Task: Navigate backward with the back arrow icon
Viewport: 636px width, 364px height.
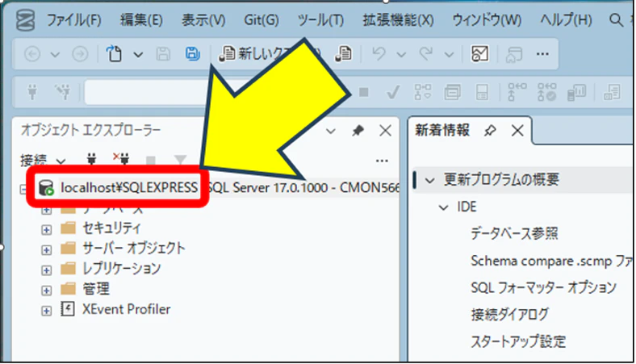Action: coord(32,54)
